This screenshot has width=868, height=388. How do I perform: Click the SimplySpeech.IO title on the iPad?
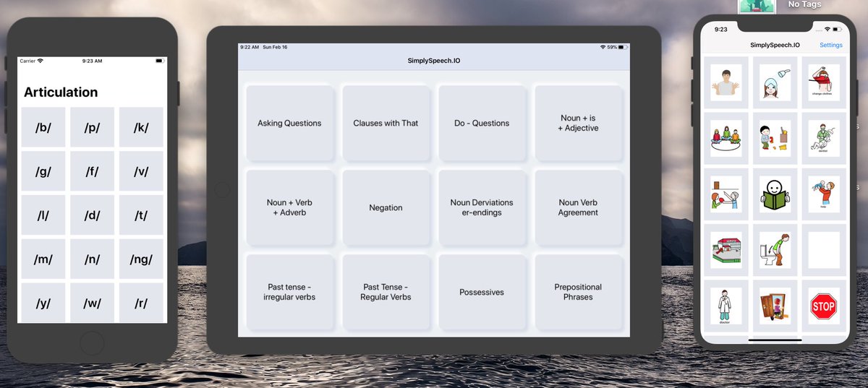click(434, 61)
